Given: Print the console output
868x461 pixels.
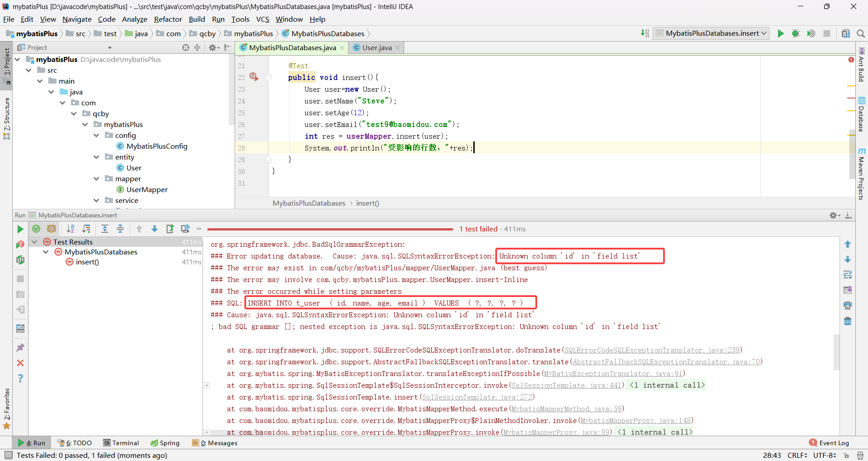Looking at the screenshot, I should click(848, 306).
